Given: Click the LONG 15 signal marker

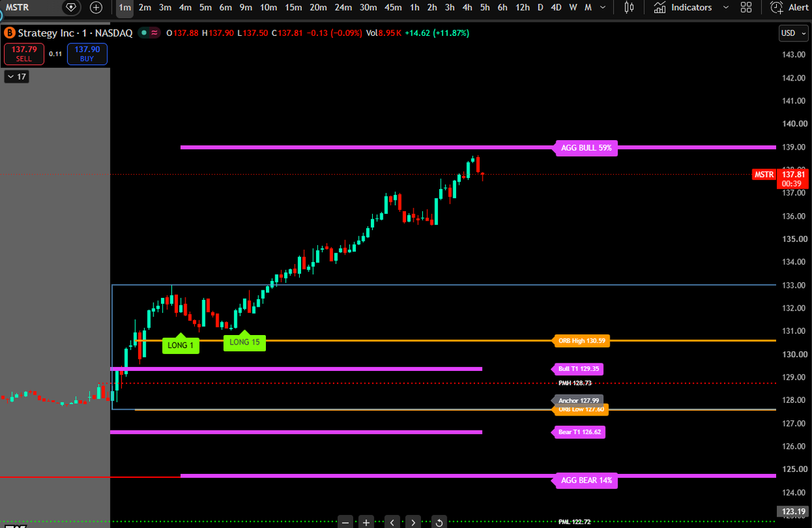Looking at the screenshot, I should [245, 341].
